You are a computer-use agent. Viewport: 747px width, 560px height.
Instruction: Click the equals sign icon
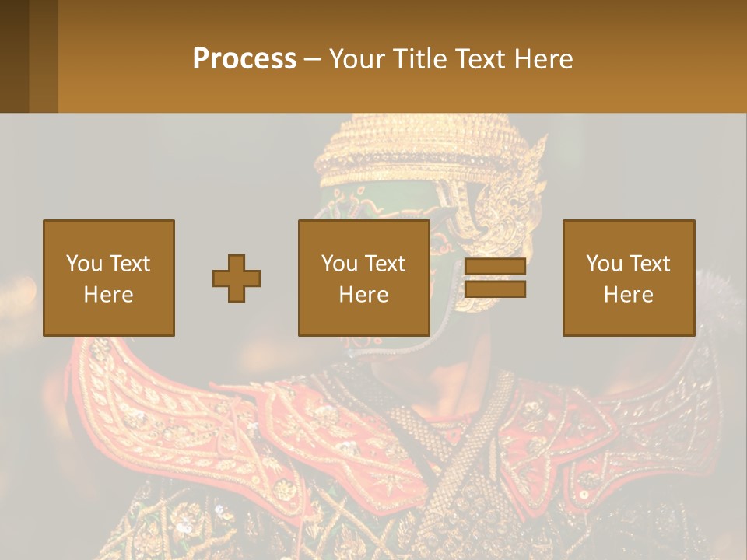pyautogui.click(x=495, y=278)
